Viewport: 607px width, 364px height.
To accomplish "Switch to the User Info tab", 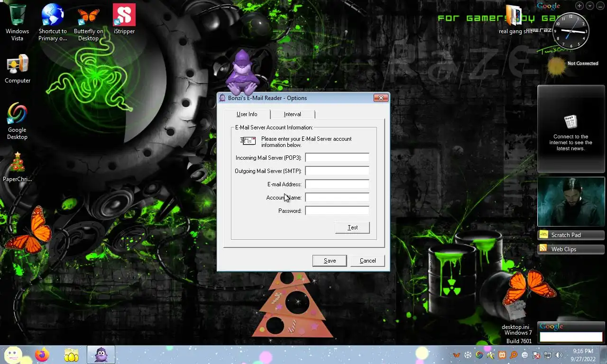I will coord(247,114).
